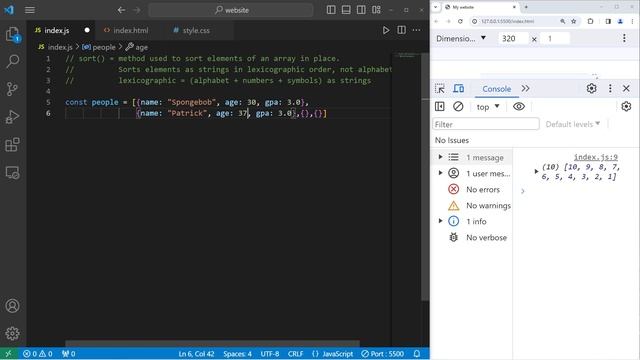Click the console Filter field
Viewport: 640px width, 360px height.
click(486, 124)
